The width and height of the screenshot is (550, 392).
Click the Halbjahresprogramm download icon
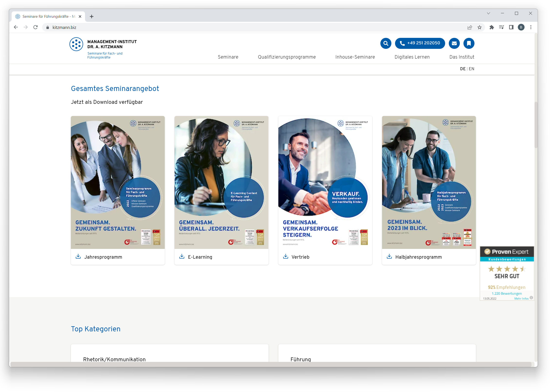389,256
